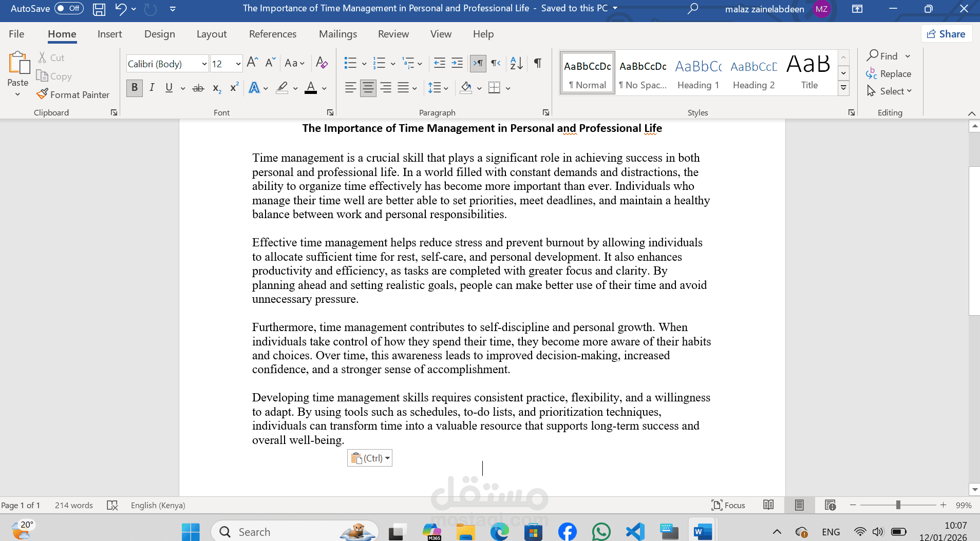Screen dimensions: 980x541
Task: Switch to the Layout tab
Action: pos(212,34)
